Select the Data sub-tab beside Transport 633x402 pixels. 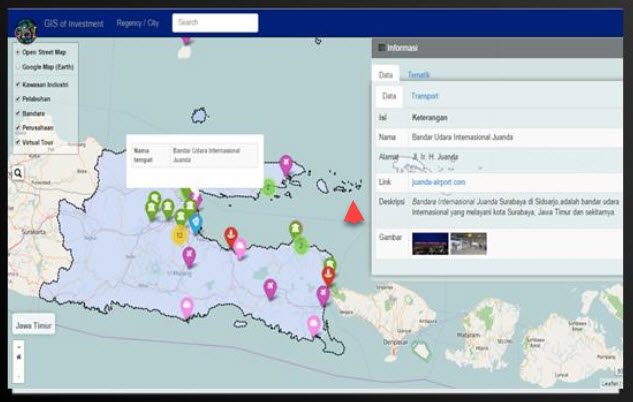389,96
